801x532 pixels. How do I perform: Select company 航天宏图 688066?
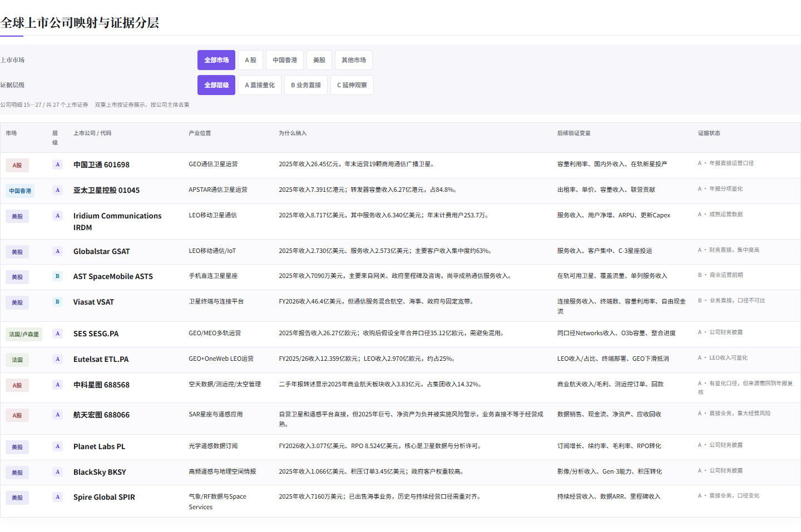click(101, 415)
